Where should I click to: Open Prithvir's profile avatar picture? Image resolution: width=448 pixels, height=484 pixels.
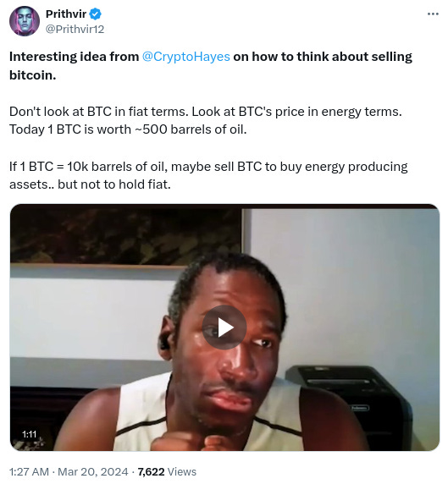tap(25, 21)
